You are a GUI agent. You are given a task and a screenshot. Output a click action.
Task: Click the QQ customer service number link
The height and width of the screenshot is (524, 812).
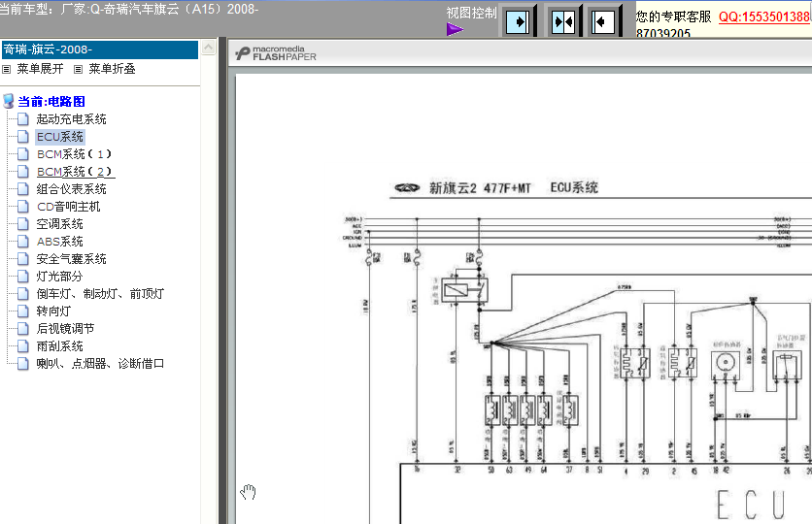coord(764,16)
